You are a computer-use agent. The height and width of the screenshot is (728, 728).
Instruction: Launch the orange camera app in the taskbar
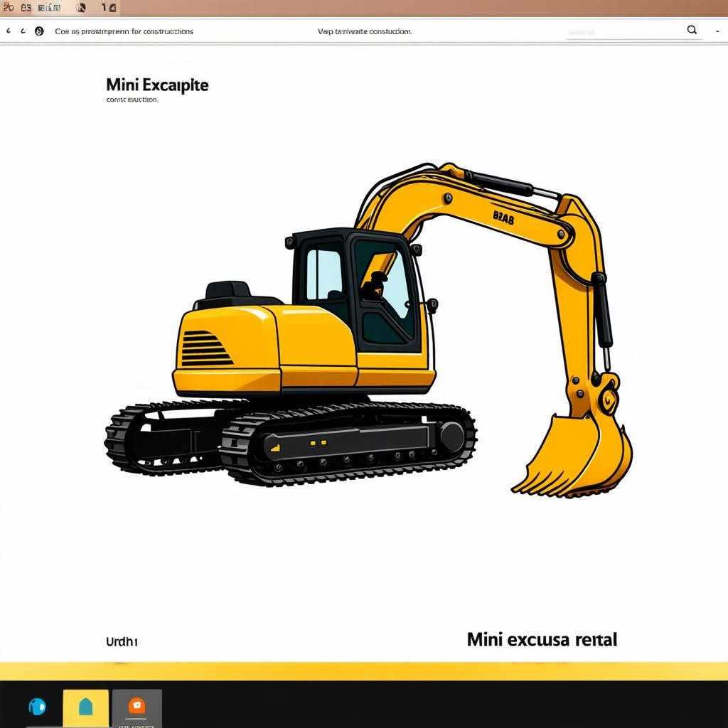136,705
